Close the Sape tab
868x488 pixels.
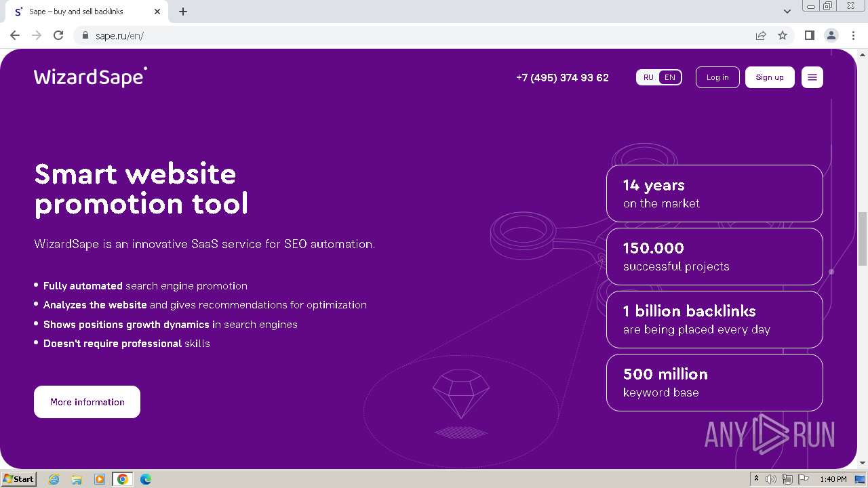point(157,12)
